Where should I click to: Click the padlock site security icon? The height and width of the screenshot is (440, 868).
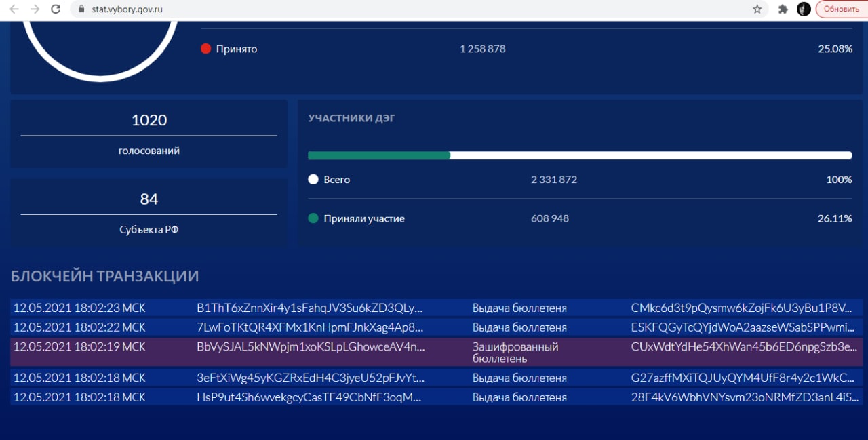81,9
